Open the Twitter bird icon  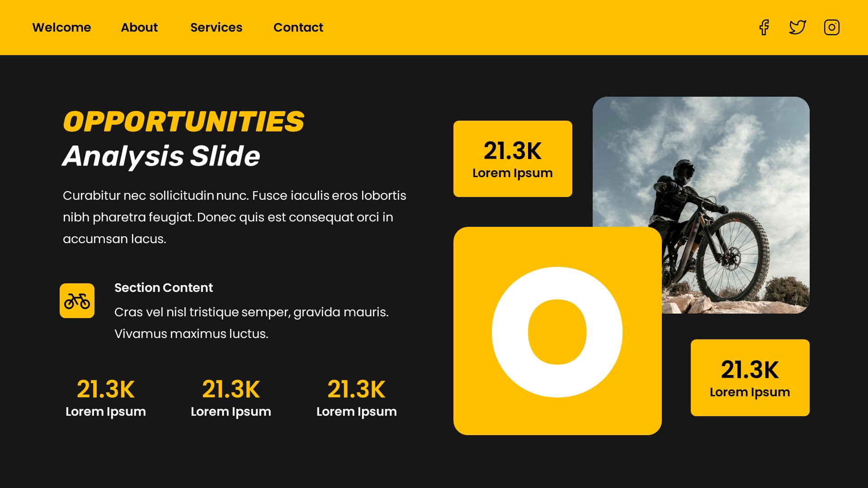pos(797,27)
